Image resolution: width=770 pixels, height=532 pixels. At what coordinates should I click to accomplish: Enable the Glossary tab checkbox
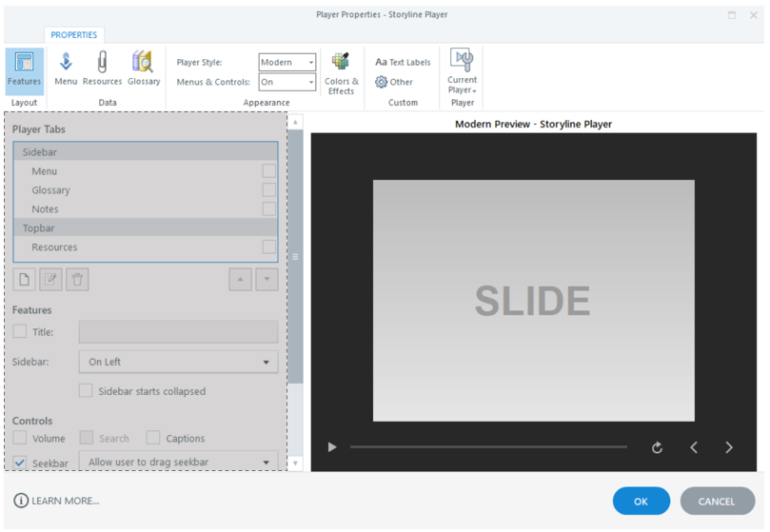click(269, 190)
